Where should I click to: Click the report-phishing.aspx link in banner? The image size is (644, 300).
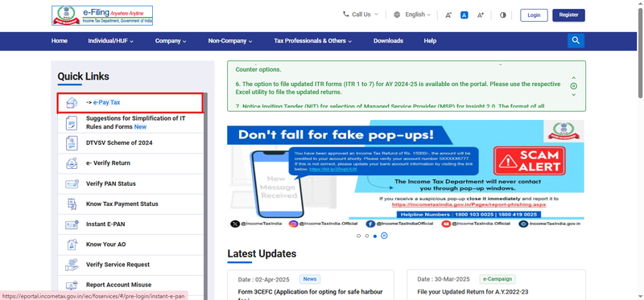[469, 204]
